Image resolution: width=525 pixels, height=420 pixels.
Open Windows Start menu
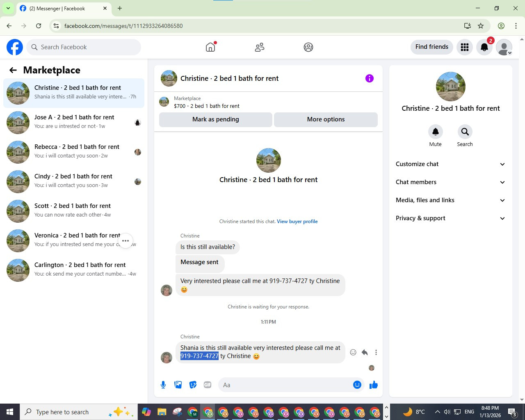(x=10, y=412)
